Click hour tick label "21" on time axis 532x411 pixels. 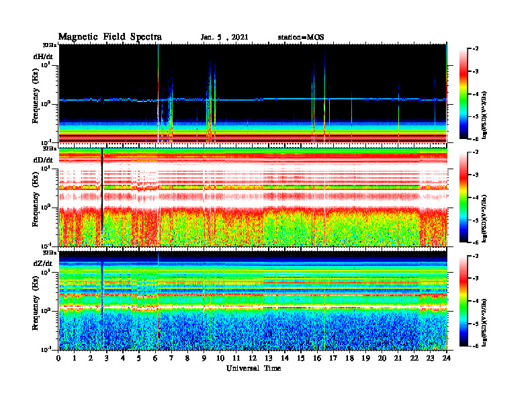[398, 359]
